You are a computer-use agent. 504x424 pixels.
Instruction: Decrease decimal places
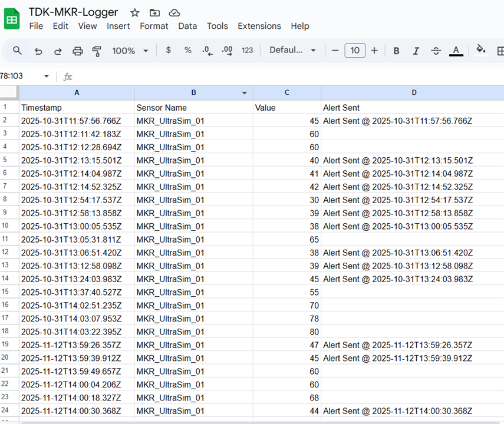(x=207, y=51)
